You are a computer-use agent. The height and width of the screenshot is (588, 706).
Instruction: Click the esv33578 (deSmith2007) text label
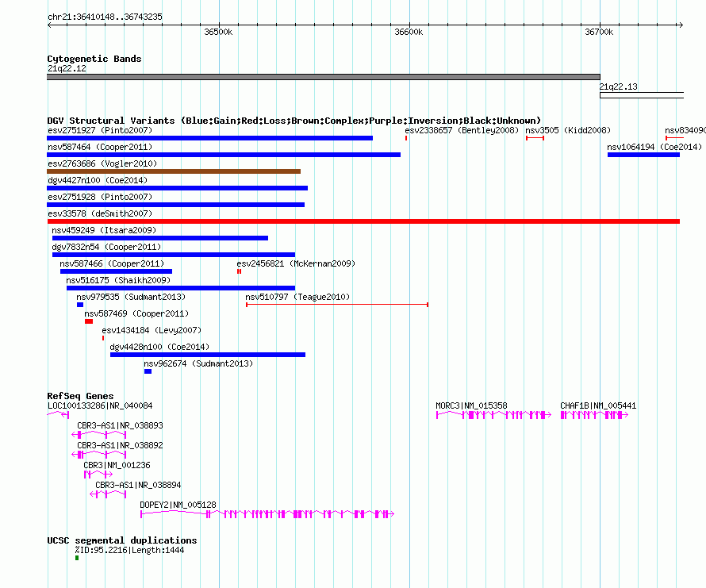(x=100, y=213)
